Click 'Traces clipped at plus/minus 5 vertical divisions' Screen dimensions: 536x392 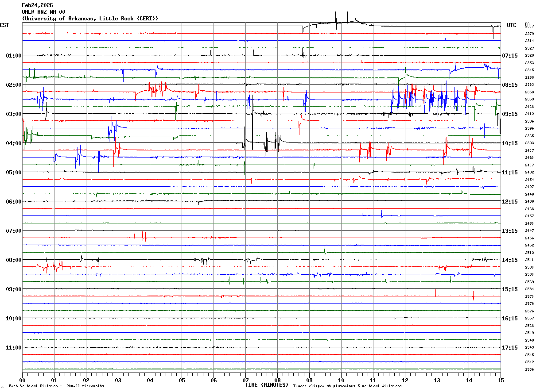[347, 386]
